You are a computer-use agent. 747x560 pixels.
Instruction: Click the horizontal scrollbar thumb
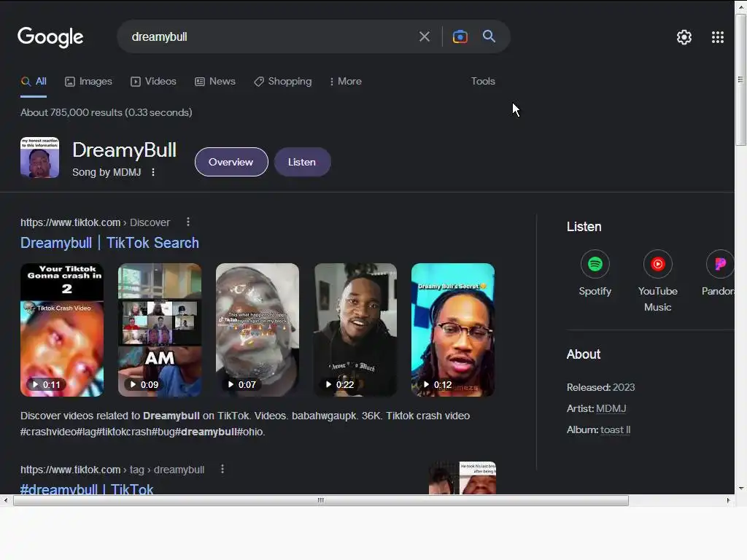click(x=321, y=500)
